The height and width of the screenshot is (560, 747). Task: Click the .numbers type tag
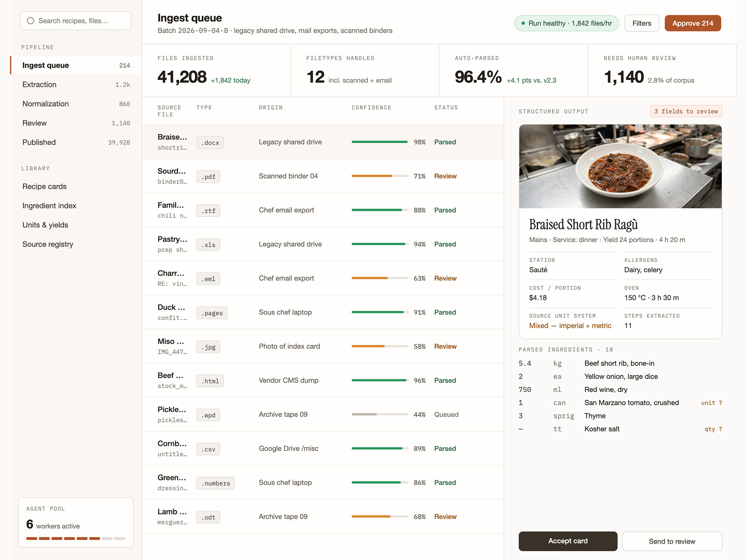click(215, 483)
